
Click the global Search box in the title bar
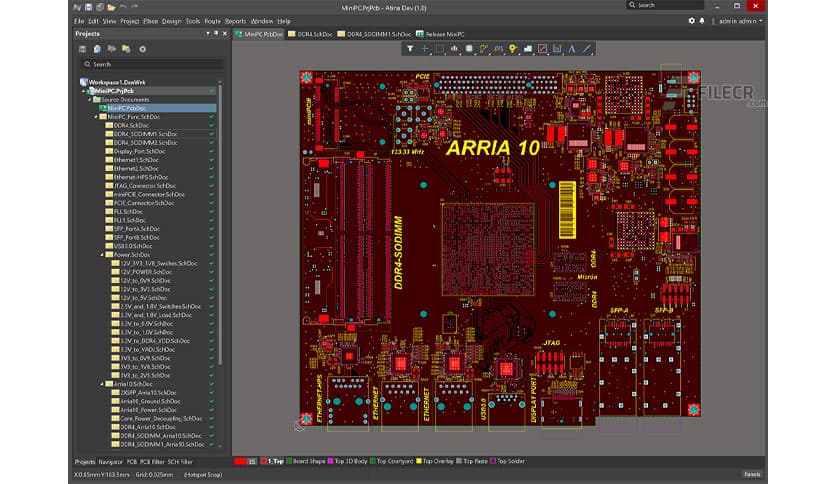click(x=665, y=5)
